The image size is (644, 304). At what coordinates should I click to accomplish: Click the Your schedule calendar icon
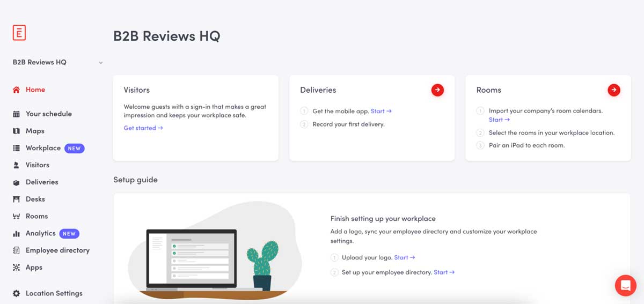tap(16, 114)
